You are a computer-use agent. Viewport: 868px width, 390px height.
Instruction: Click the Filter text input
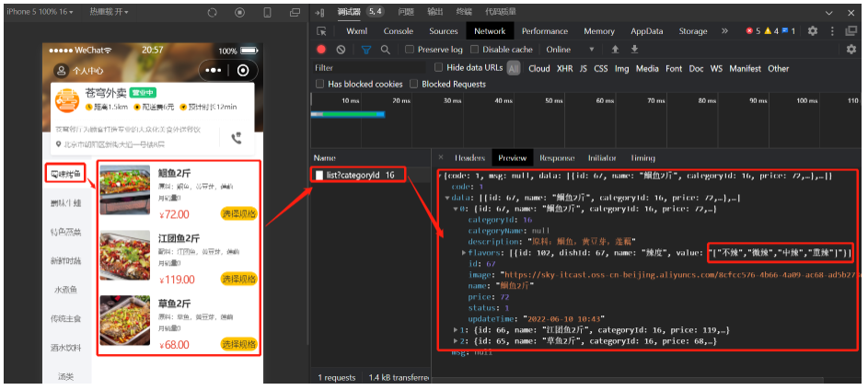pos(368,68)
